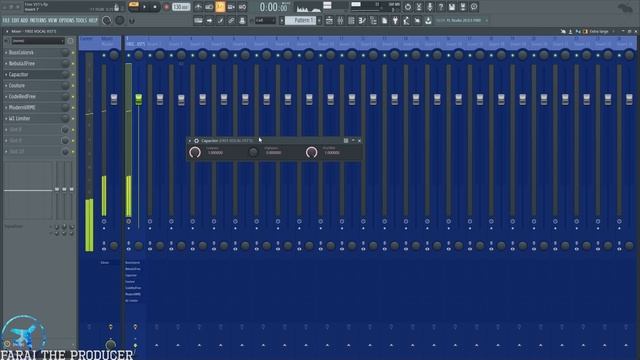Start playback with the play button
640x360 pixels.
pyautogui.click(x=144, y=7)
